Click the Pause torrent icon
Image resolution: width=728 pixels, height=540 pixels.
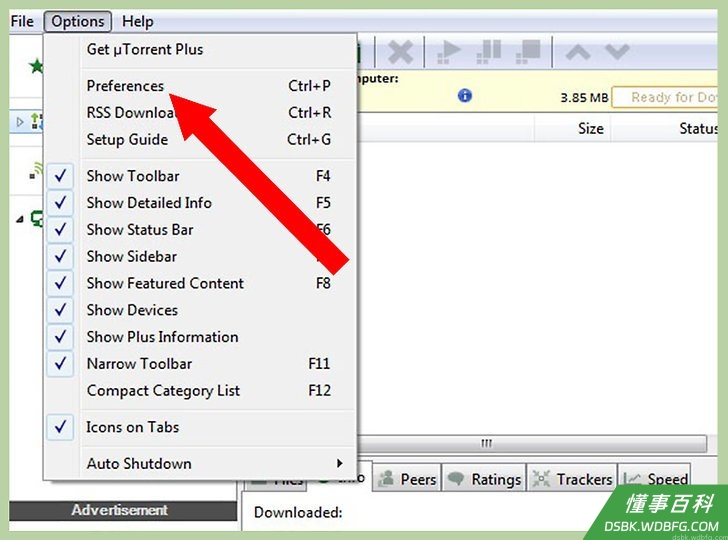coord(488,52)
